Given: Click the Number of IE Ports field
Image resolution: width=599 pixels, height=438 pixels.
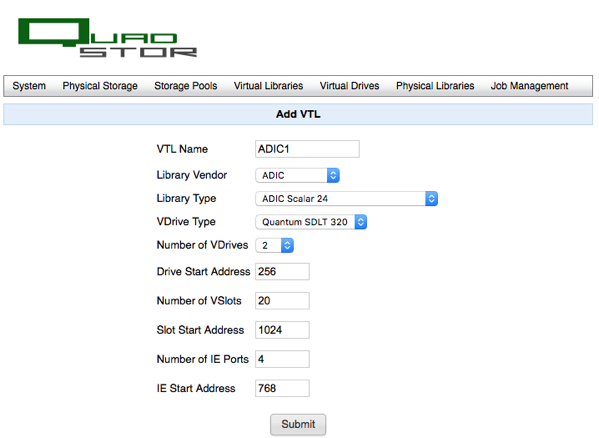Looking at the screenshot, I should coord(282,359).
